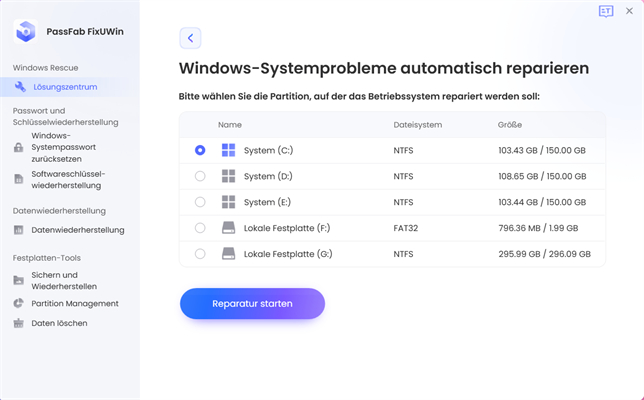Viewport: 644px width, 400px height.
Task: Open the feedback icon at top right
Action: click(605, 11)
